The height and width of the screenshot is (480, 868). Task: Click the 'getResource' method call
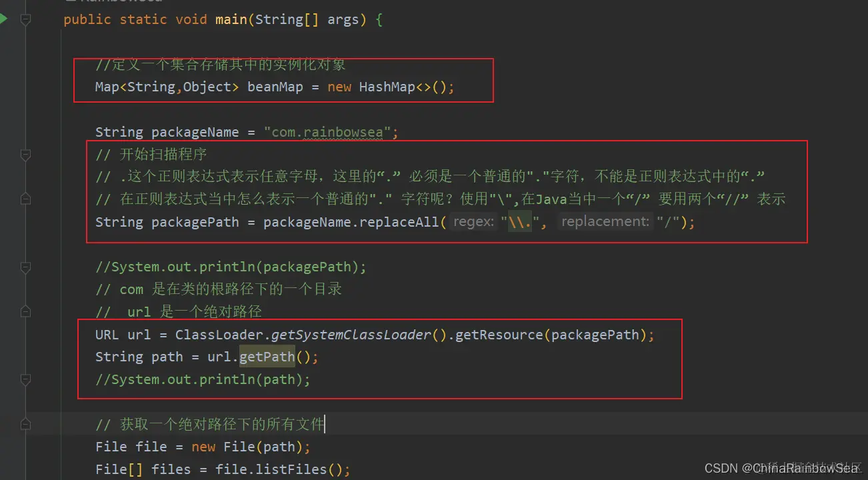pos(499,335)
